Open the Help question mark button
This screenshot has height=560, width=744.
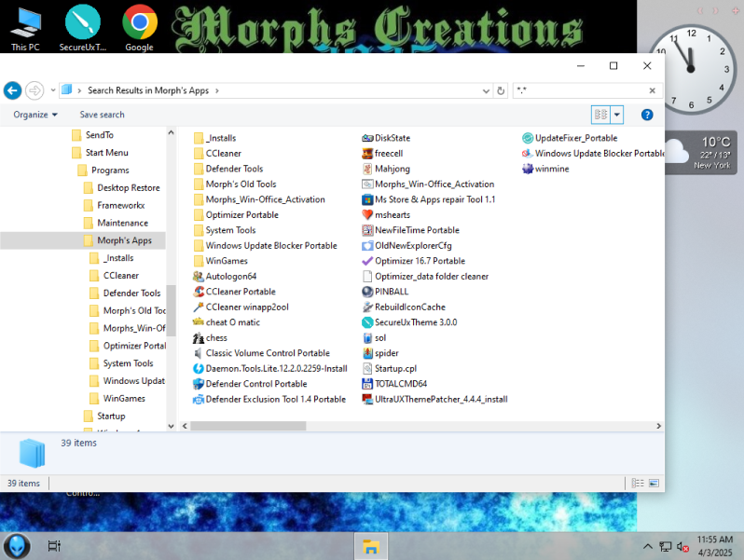tap(647, 115)
